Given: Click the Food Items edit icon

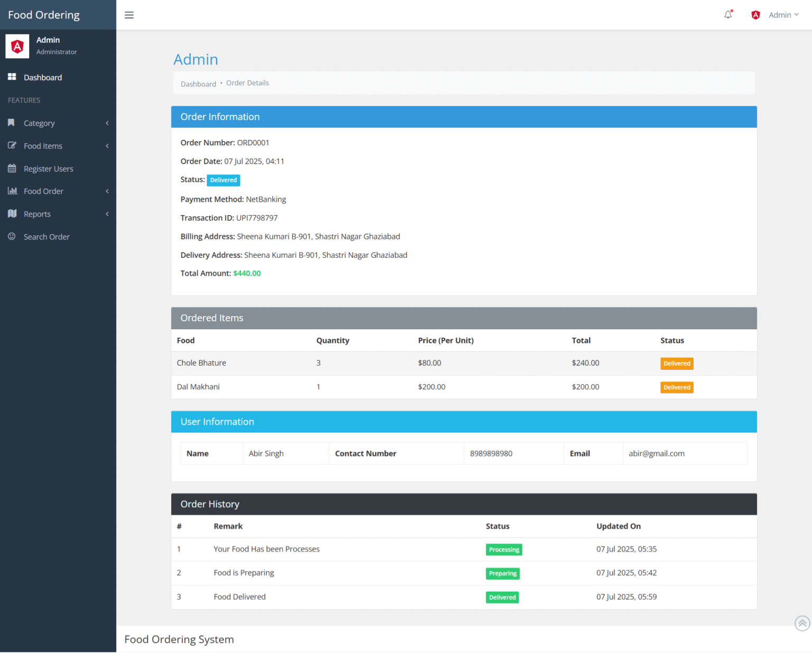Looking at the screenshot, I should [x=12, y=145].
